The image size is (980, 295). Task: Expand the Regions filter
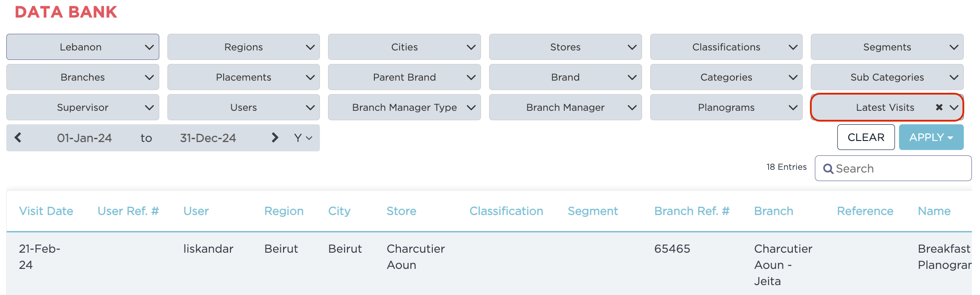[243, 47]
